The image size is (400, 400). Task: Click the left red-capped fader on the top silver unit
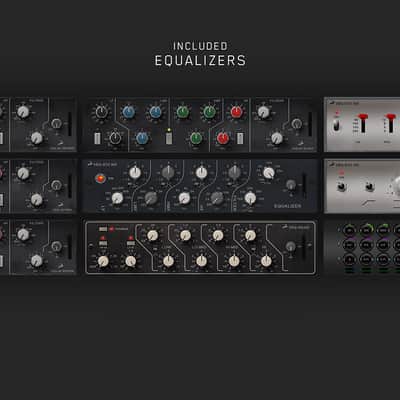click(x=363, y=122)
